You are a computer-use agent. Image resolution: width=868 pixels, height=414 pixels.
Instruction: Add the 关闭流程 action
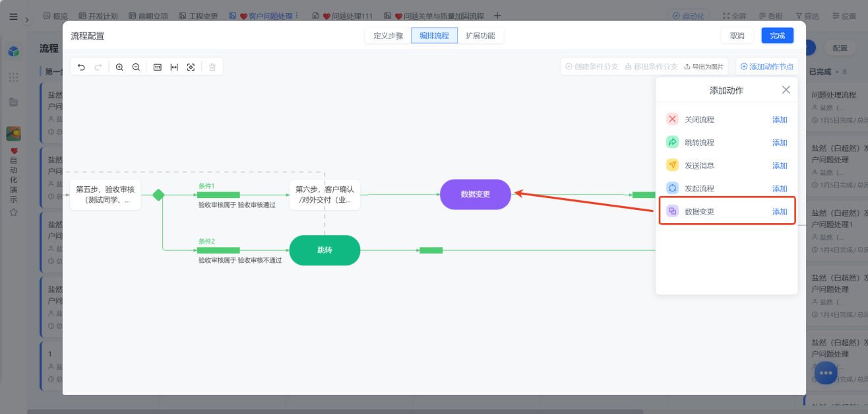[x=780, y=120]
